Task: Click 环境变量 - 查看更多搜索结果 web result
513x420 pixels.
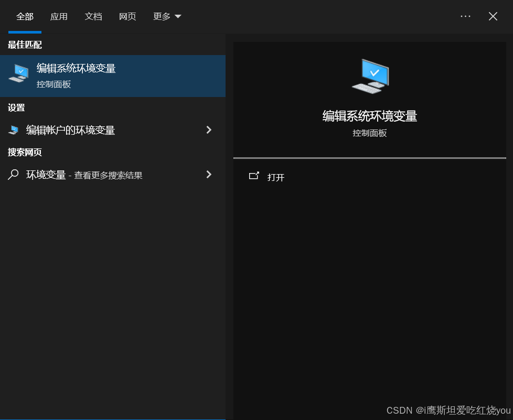Action: [84, 175]
